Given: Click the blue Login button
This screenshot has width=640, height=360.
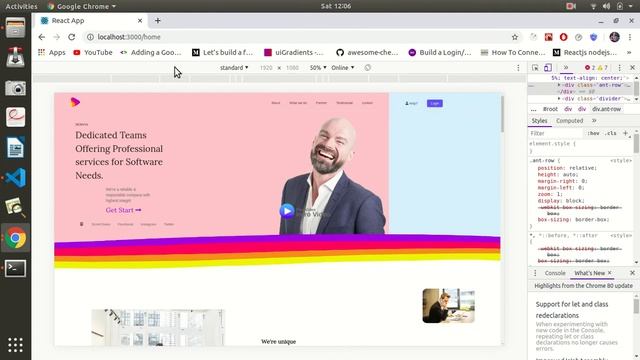Looking at the screenshot, I should coord(435,103).
